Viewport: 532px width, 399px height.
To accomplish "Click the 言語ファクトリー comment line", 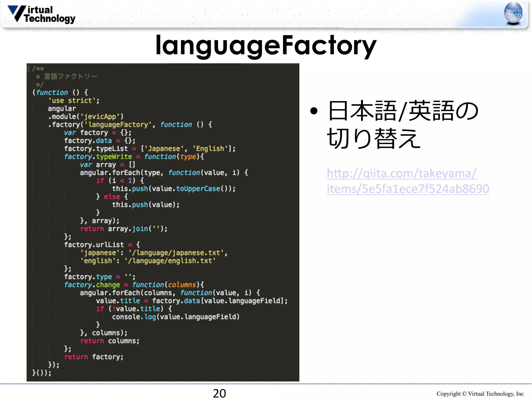I will (66, 76).
